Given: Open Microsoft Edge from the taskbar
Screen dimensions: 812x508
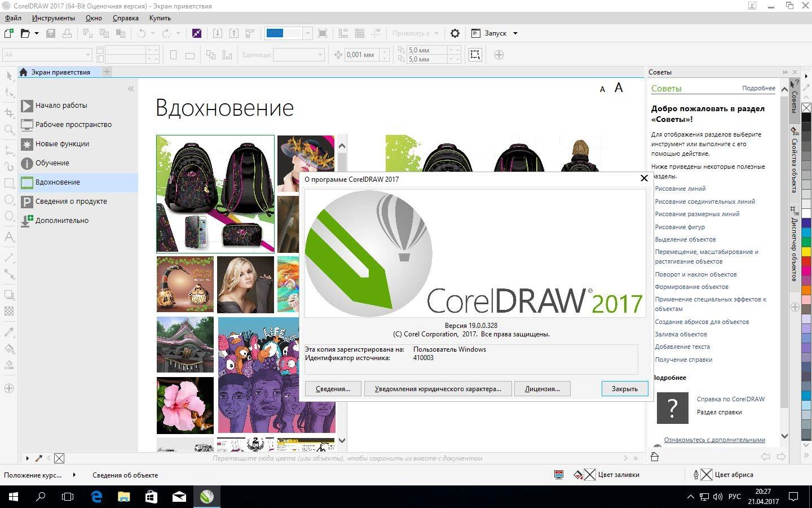Looking at the screenshot, I should click(96, 497).
